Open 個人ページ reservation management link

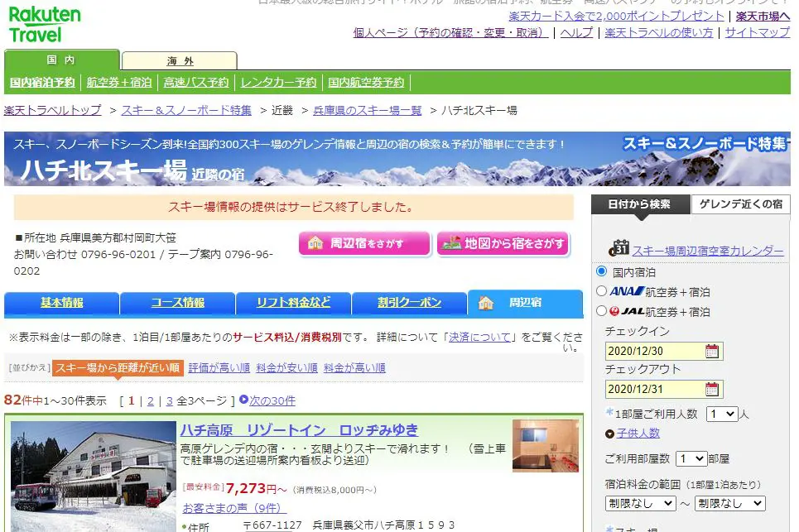pyautogui.click(x=450, y=32)
